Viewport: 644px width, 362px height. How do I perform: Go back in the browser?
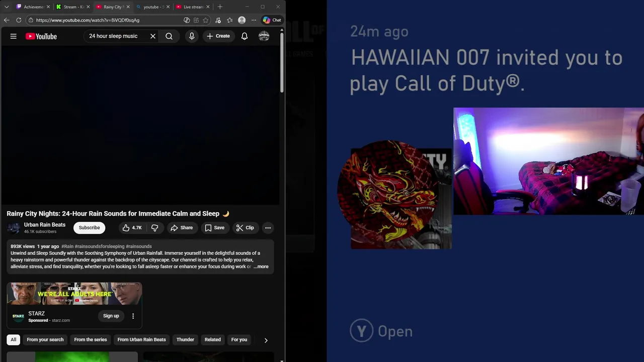(x=7, y=20)
